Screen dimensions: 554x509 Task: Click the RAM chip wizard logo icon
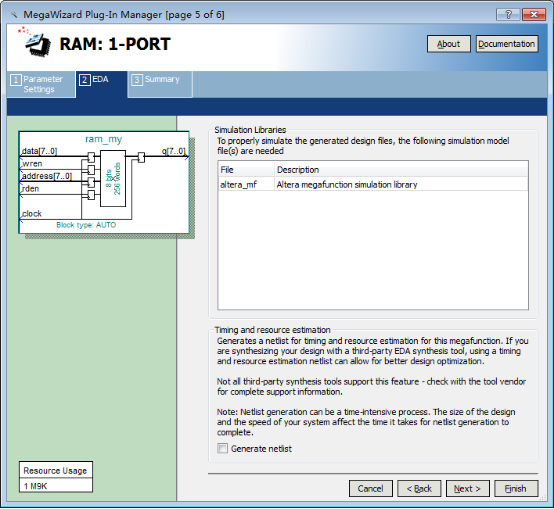click(x=35, y=42)
